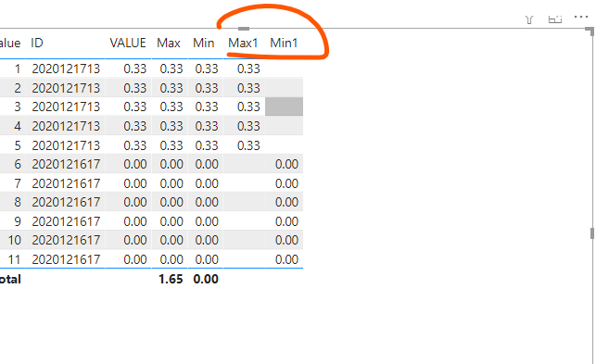
Task: Sort by the Min column header
Action: [204, 43]
